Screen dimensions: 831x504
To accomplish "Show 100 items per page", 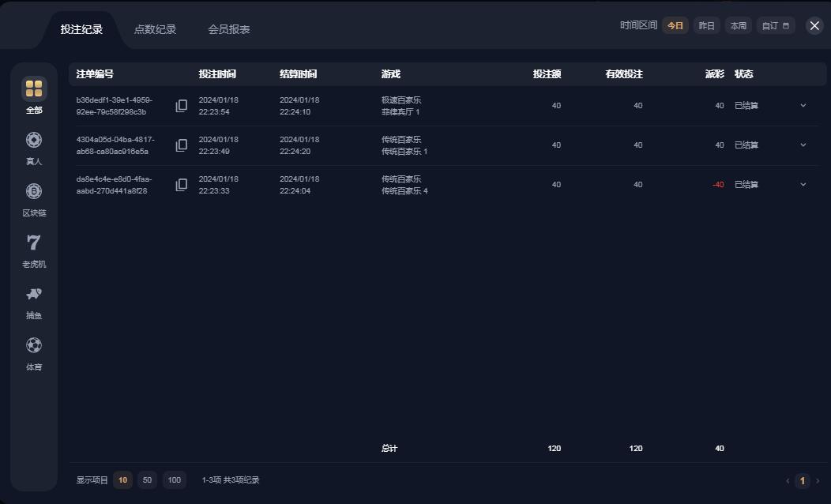I will pyautogui.click(x=175, y=480).
